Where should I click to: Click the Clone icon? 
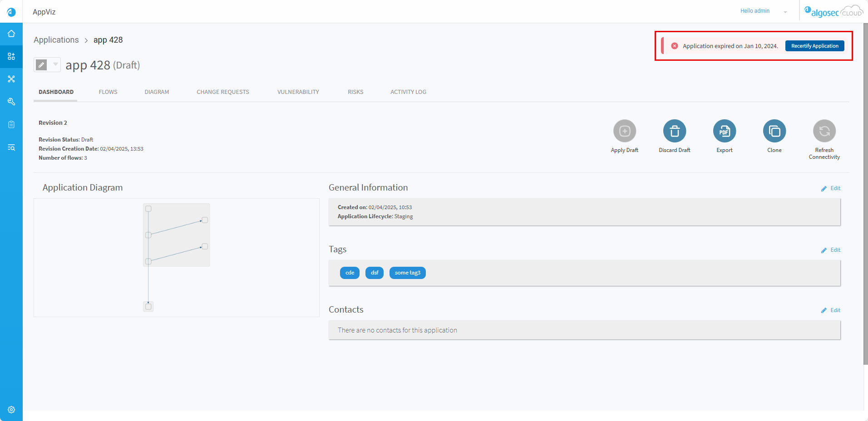(774, 131)
